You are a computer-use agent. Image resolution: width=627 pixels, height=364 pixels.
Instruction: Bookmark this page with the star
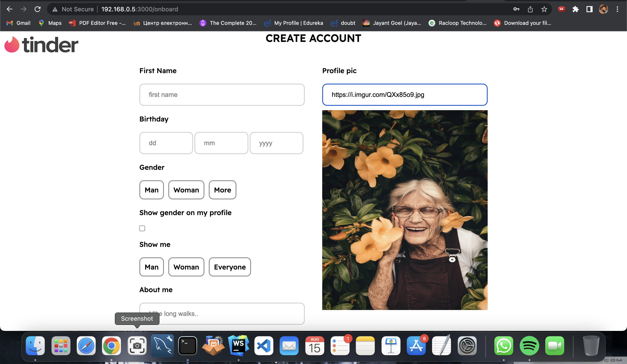(x=544, y=9)
